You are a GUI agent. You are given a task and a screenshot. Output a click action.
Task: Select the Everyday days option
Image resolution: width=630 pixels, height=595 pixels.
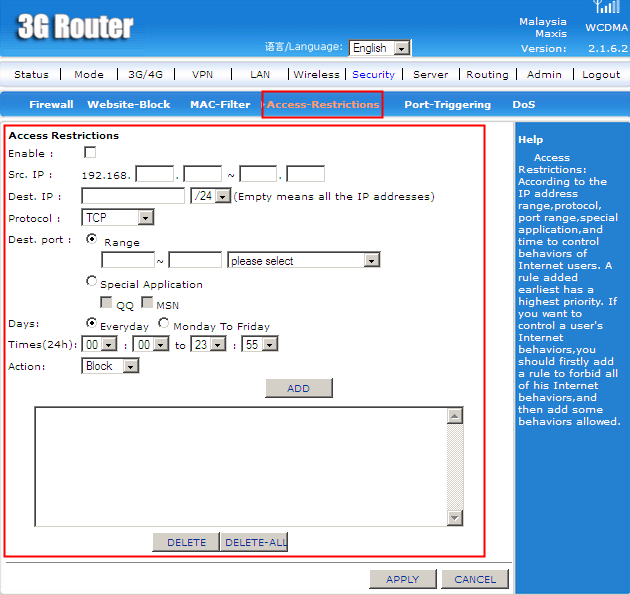92,323
